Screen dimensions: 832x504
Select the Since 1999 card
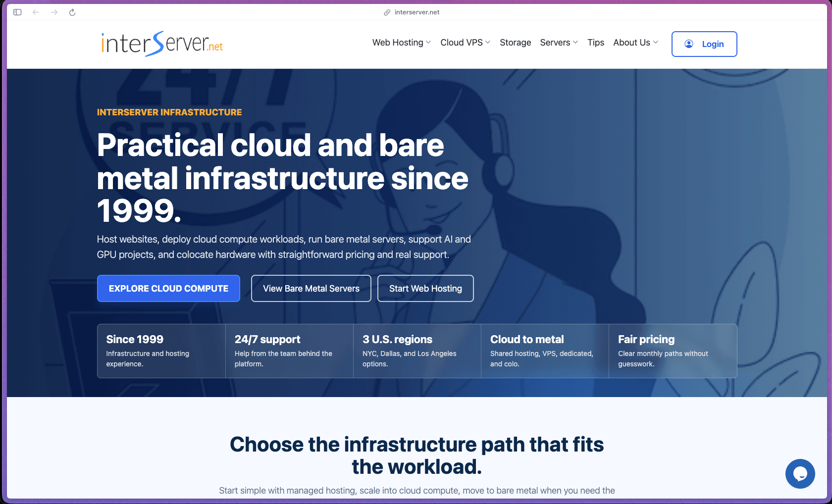pos(161,351)
